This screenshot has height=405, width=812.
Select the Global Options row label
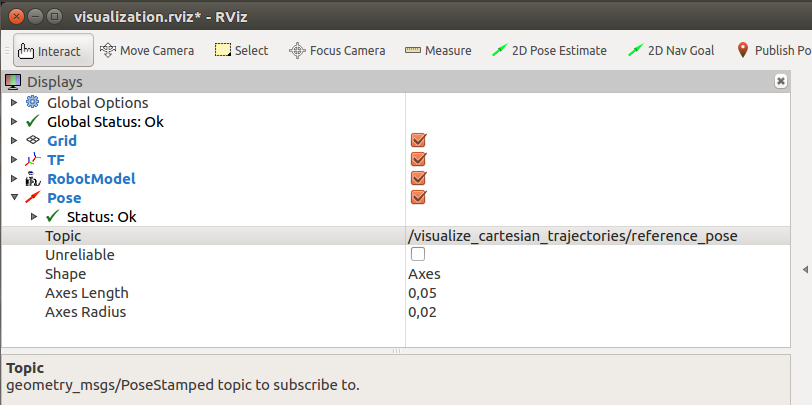(97, 103)
